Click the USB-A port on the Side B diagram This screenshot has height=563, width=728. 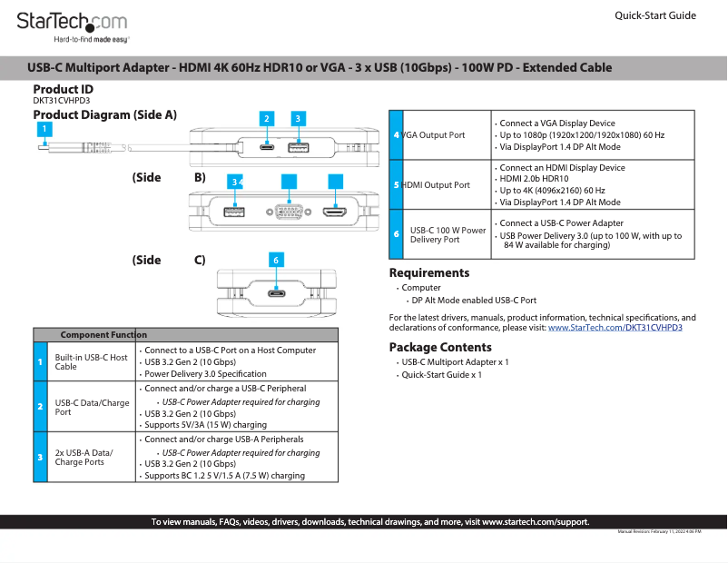pyautogui.click(x=234, y=212)
